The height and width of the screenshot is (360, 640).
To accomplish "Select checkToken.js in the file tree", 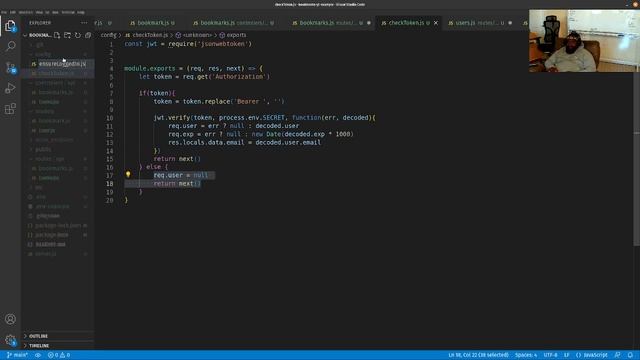I will tap(58, 73).
